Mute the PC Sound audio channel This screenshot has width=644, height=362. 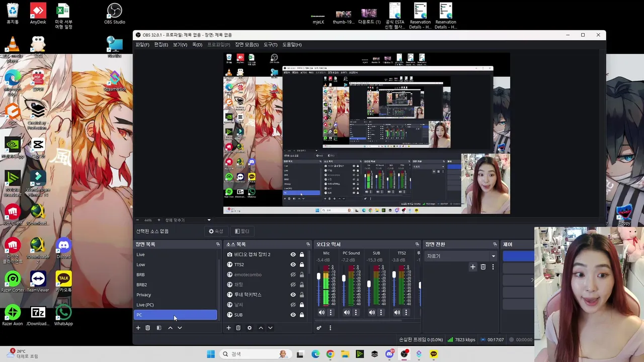pyautogui.click(x=347, y=312)
